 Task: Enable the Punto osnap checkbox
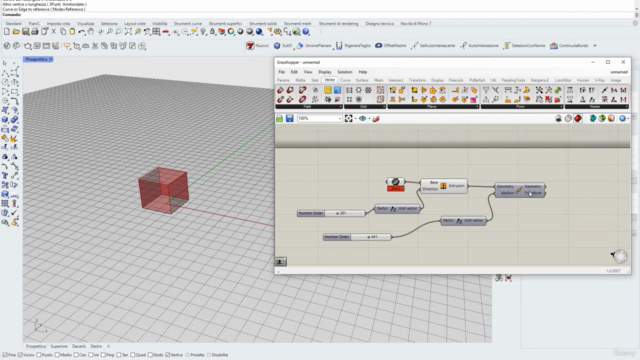(39, 355)
